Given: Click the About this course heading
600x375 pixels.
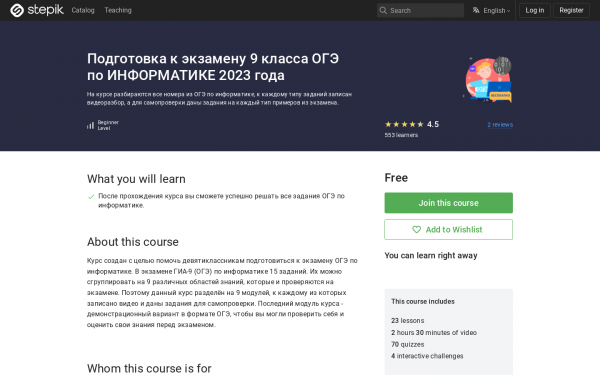Looking at the screenshot, I should click(x=133, y=242).
